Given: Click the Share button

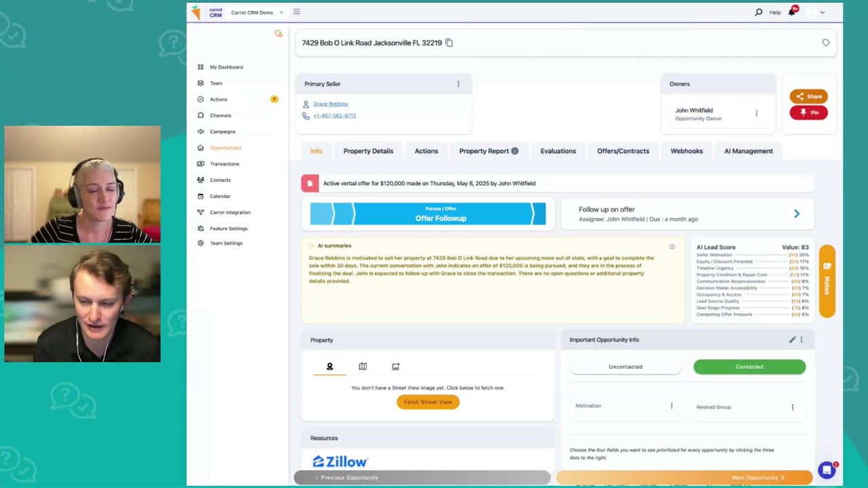Looking at the screenshot, I should pyautogui.click(x=808, y=96).
